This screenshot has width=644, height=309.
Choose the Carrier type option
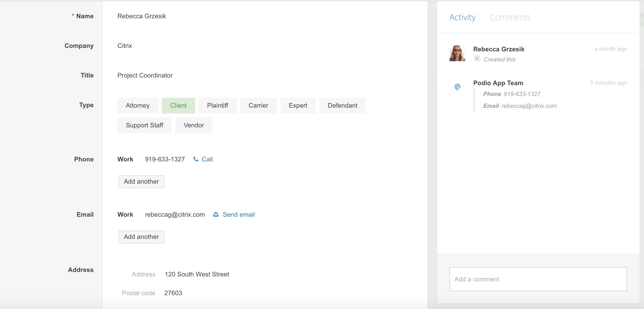[258, 105]
